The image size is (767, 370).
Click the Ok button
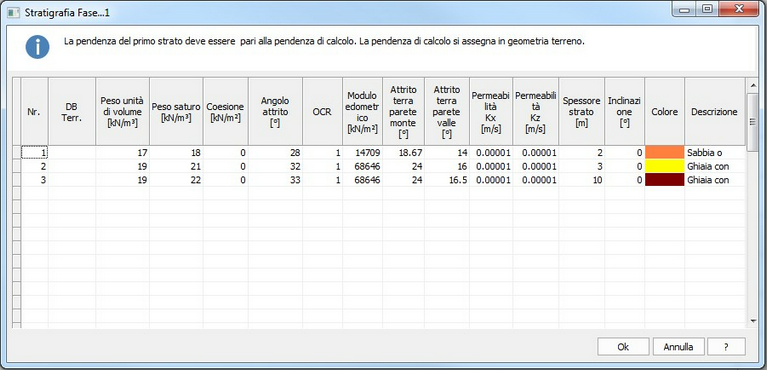pyautogui.click(x=623, y=347)
